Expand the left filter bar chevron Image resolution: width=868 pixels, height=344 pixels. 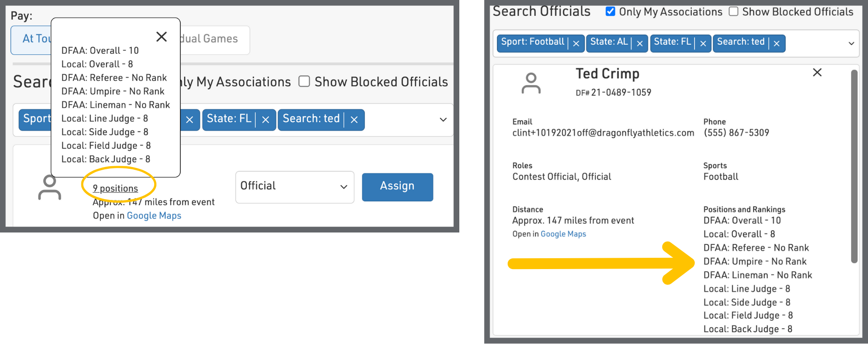point(443,120)
